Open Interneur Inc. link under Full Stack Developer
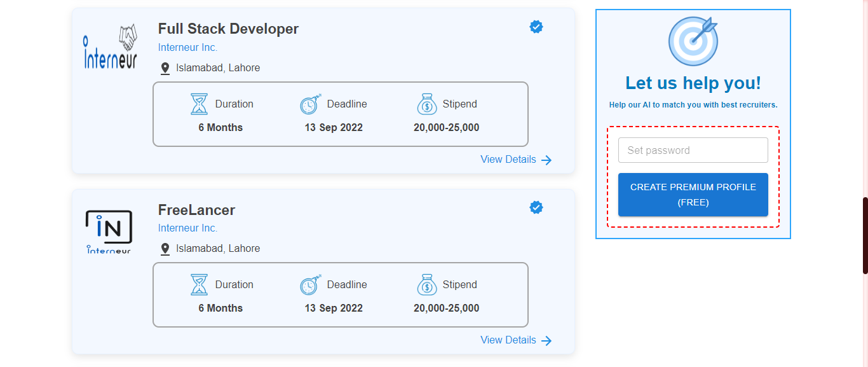 coord(187,47)
